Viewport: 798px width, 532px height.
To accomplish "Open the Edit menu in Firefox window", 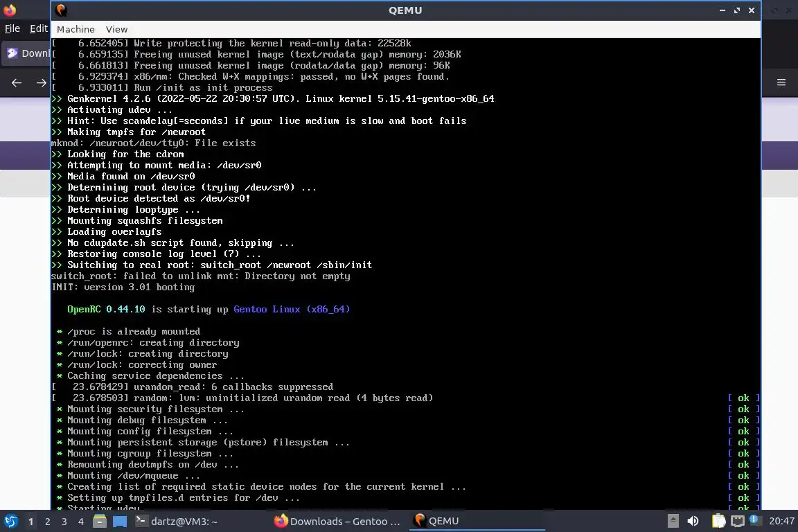I will click(39, 28).
